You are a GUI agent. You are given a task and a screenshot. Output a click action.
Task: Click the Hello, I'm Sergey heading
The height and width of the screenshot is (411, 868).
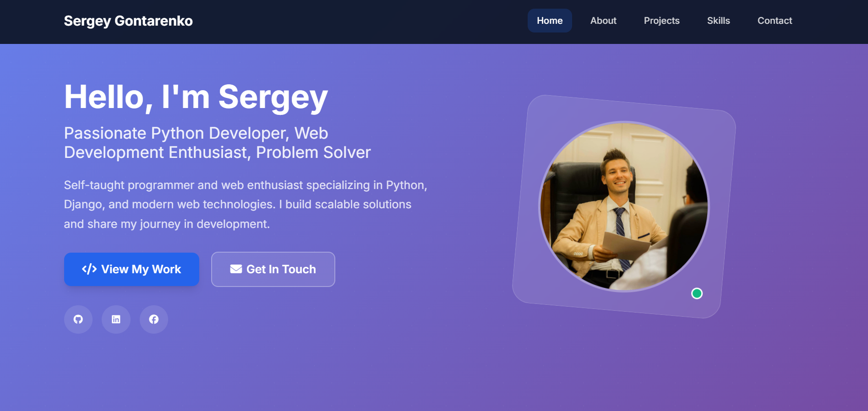coord(196,97)
